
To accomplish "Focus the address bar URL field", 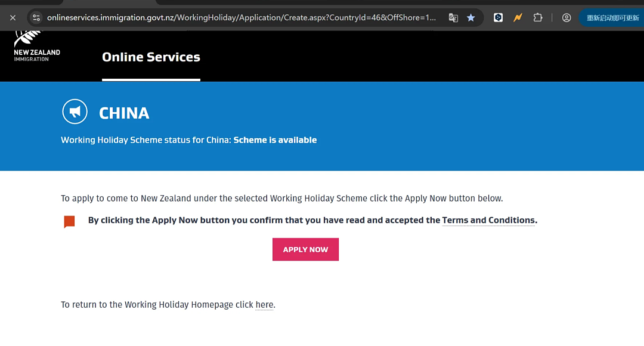I will [x=241, y=18].
